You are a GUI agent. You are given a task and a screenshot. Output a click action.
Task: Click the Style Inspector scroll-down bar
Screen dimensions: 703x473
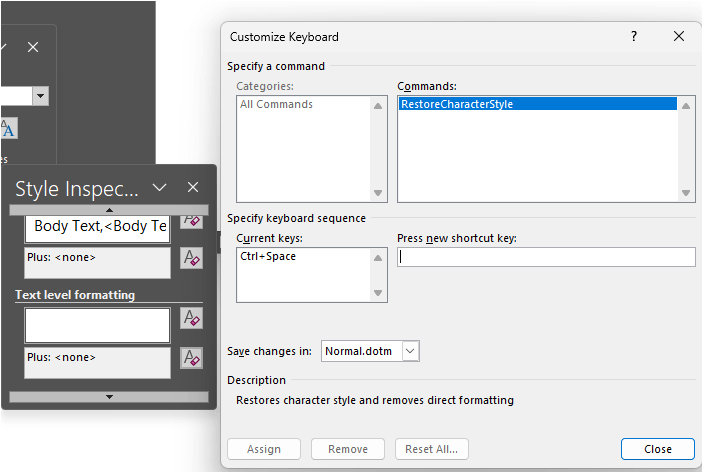[x=109, y=397]
